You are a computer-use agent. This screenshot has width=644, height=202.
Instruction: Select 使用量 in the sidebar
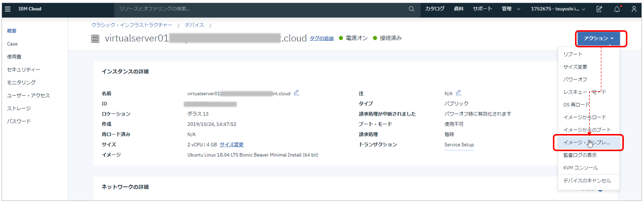[14, 56]
